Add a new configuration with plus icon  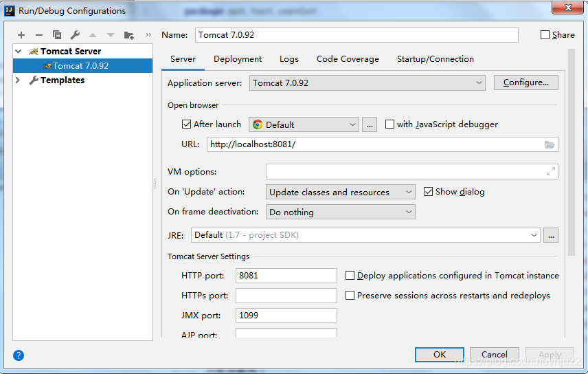coord(21,35)
